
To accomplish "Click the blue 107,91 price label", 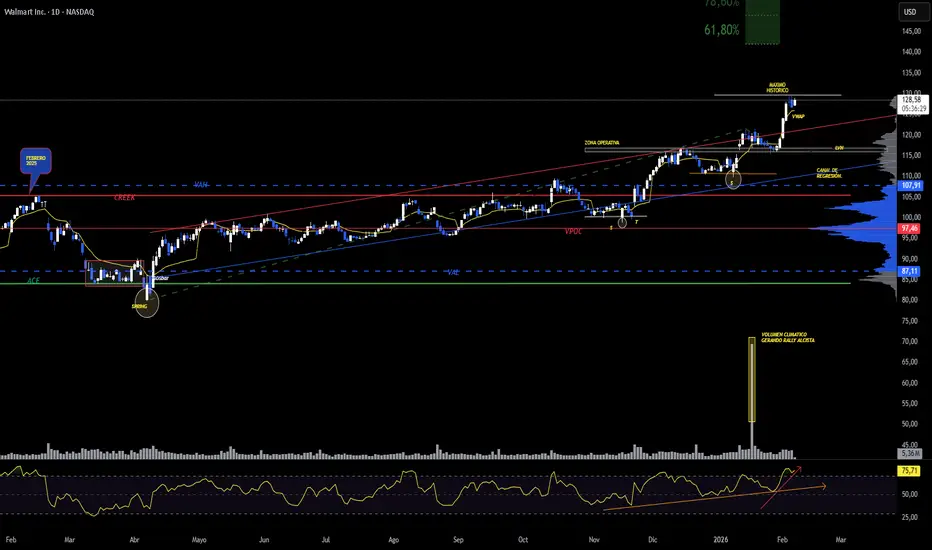I will [x=910, y=186].
